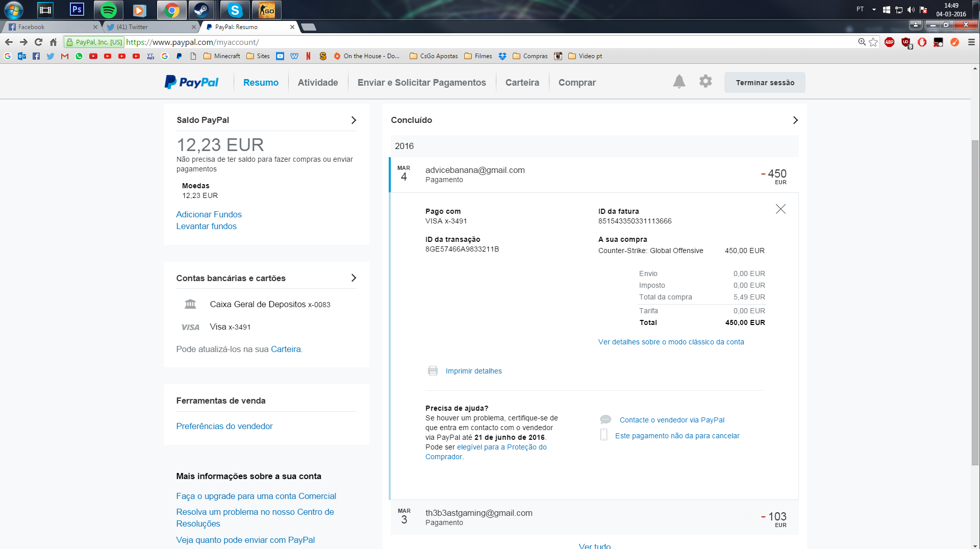Image resolution: width=980 pixels, height=549 pixels.
Task: Click the browser home icon
Action: point(53,42)
